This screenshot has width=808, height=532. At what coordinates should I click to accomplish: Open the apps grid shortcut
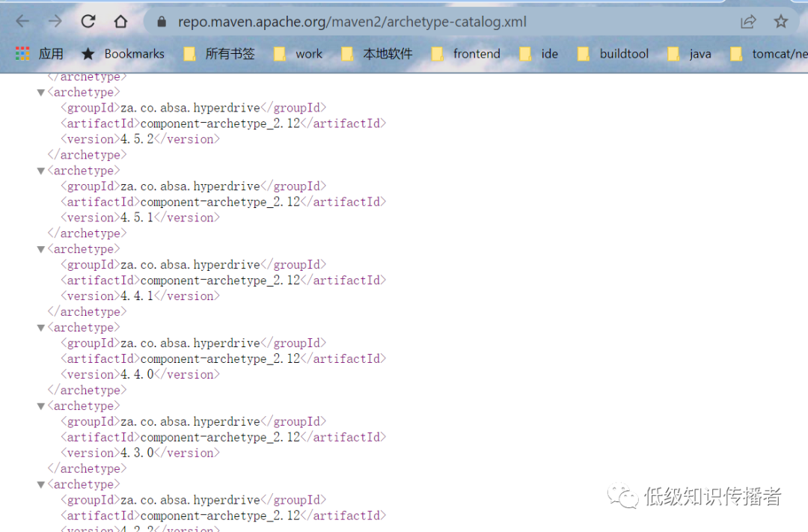tap(39, 54)
